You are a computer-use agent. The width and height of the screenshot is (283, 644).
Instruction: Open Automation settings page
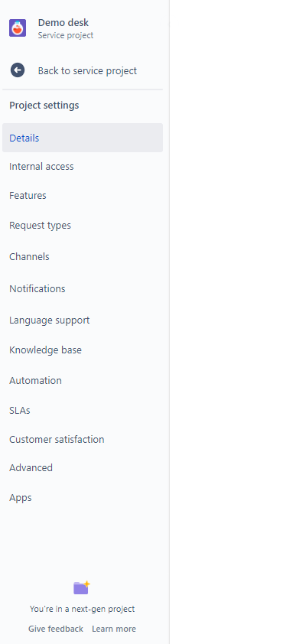[x=83, y=380]
